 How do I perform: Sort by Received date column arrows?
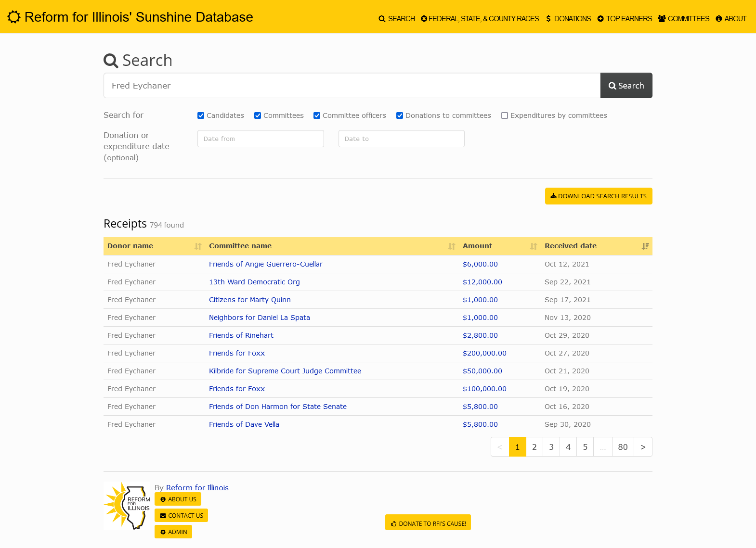click(645, 246)
